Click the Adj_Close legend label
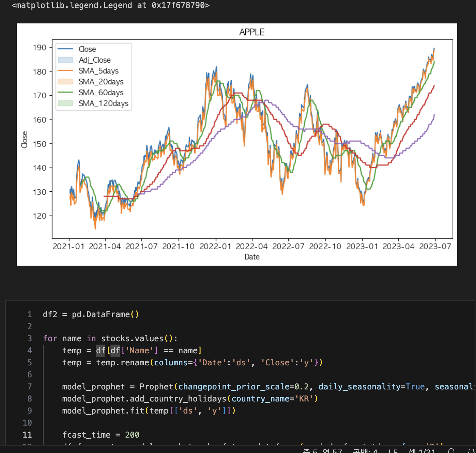 coord(95,60)
